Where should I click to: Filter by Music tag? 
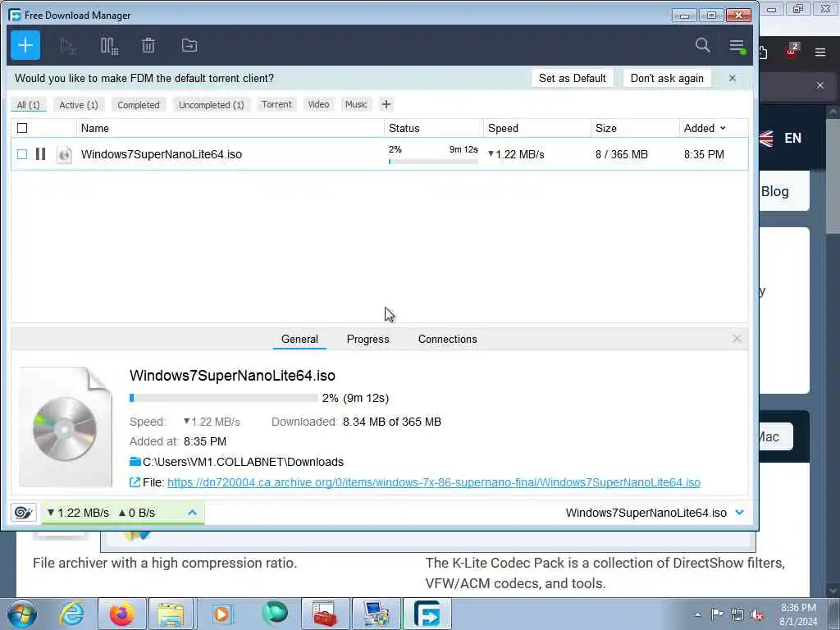click(x=356, y=104)
